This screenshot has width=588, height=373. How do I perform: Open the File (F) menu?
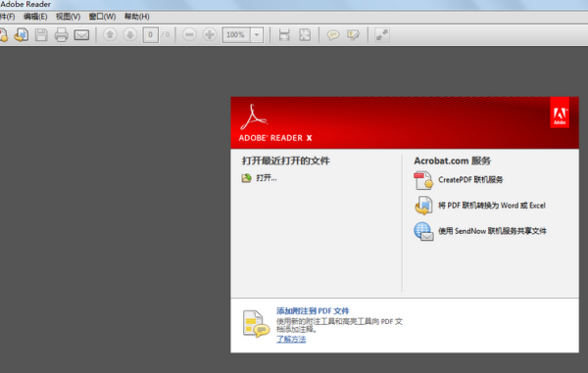[x=7, y=17]
